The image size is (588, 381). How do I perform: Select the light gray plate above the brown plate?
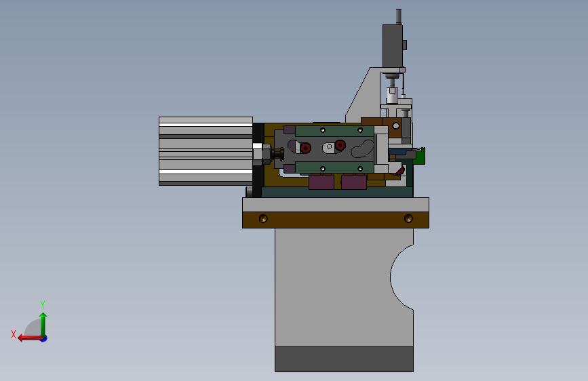[336, 205]
